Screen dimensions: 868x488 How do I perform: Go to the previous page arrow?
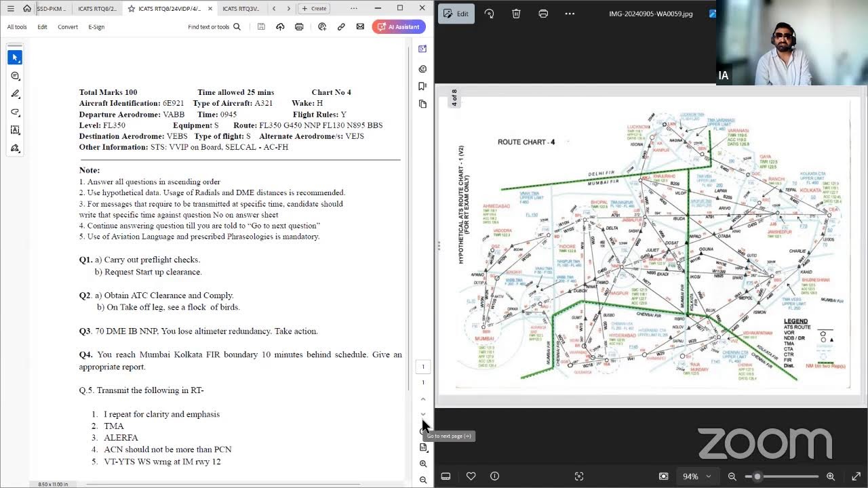pos(423,399)
